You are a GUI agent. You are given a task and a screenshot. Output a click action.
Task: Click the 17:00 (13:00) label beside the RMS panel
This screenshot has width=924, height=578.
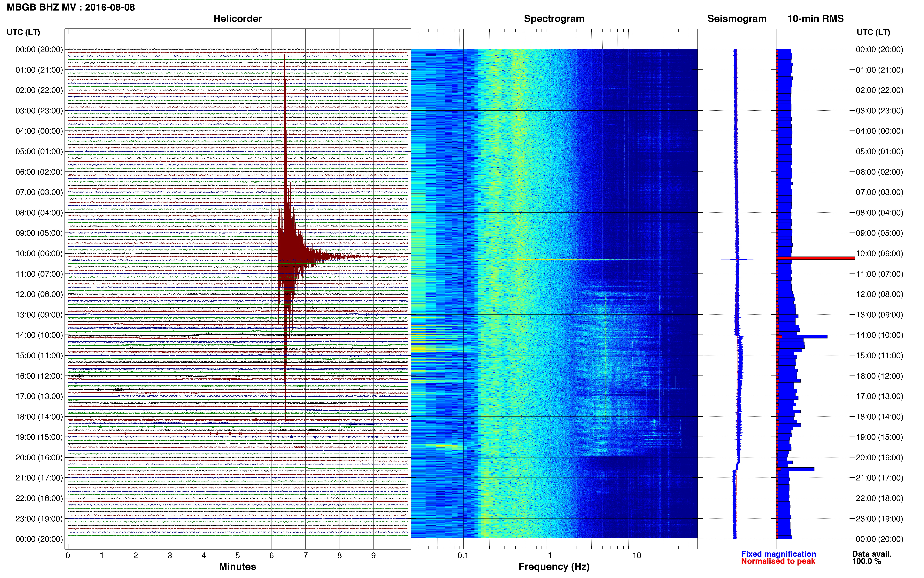point(879,396)
